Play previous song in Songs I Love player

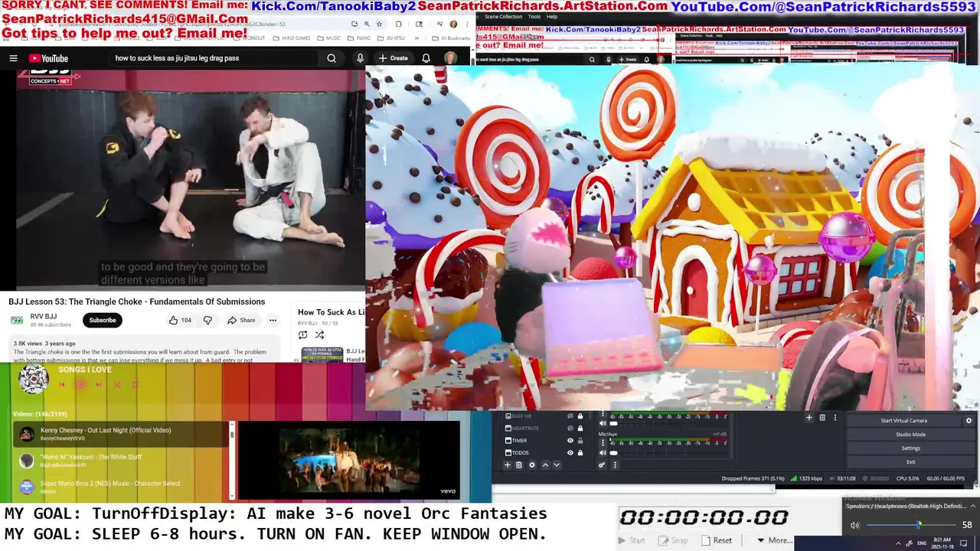tap(62, 385)
